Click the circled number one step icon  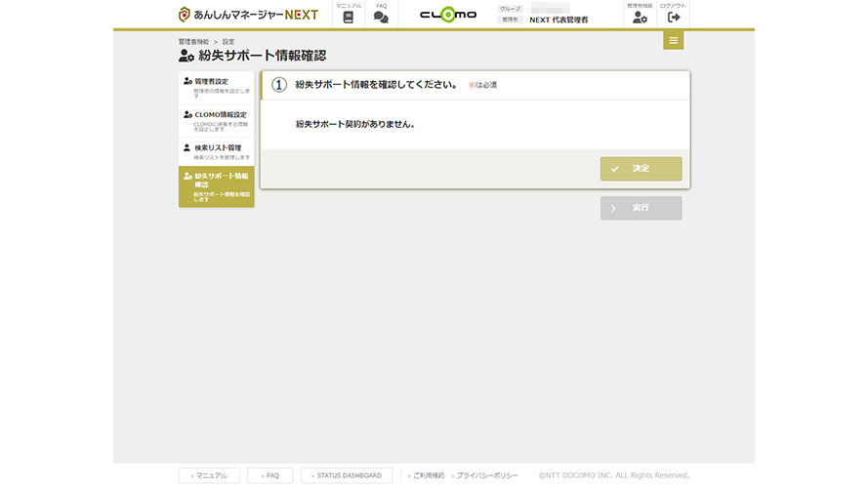279,85
